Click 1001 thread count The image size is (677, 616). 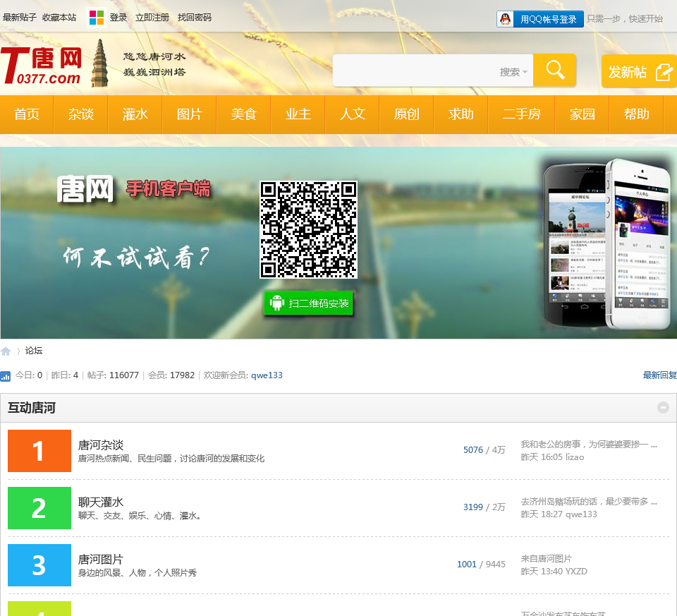click(x=467, y=564)
